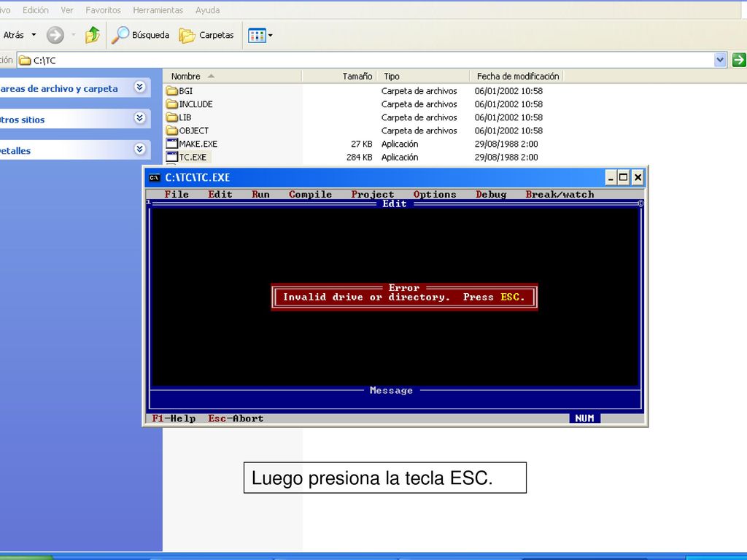Collapse the Otros sitios panel chevron
The image size is (747, 560).
pyautogui.click(x=139, y=118)
